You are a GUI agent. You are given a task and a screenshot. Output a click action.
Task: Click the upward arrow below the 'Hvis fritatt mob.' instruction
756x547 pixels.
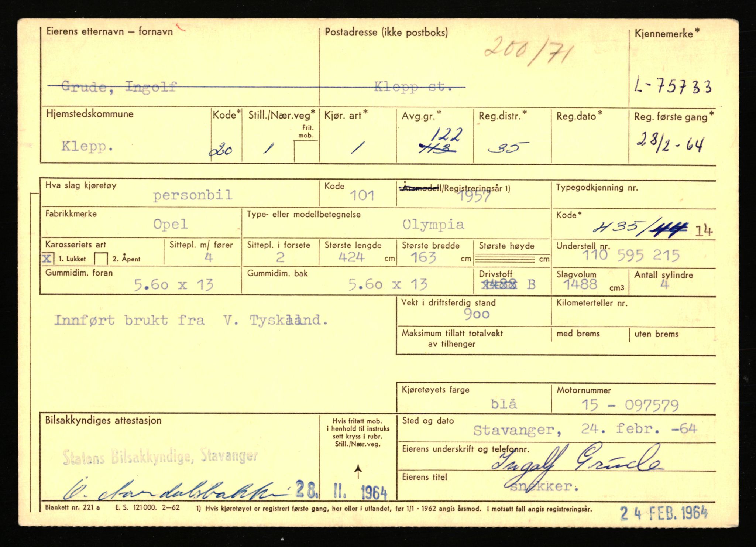coord(358,472)
